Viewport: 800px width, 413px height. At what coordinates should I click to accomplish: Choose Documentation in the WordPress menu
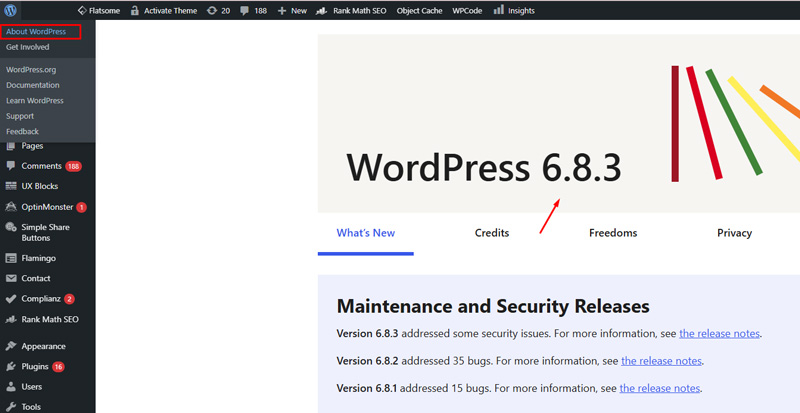33,85
